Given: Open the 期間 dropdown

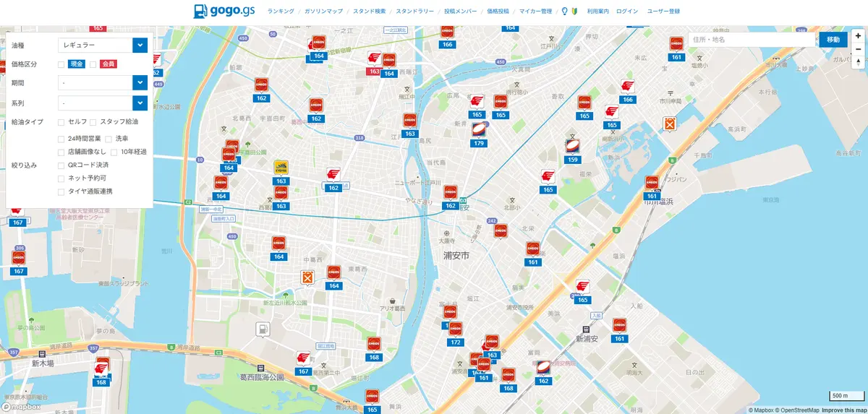Looking at the screenshot, I should (103, 83).
